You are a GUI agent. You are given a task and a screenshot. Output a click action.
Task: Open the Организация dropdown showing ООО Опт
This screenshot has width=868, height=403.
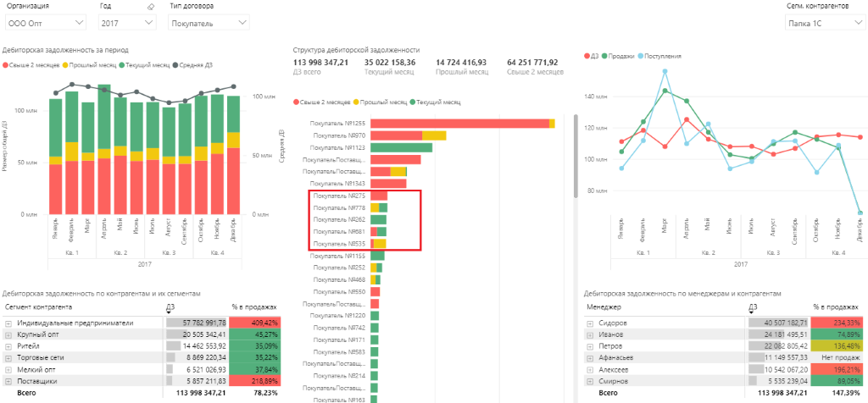click(x=46, y=23)
